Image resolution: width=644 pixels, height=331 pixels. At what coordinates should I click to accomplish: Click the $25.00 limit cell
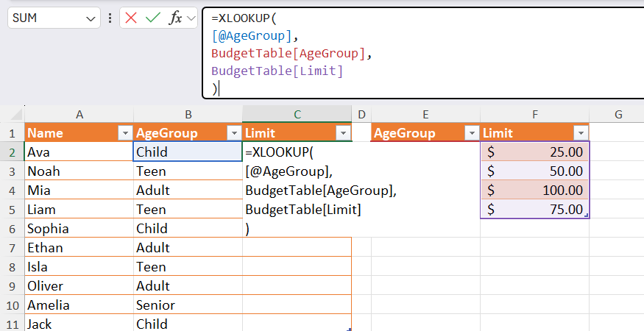[x=535, y=152]
